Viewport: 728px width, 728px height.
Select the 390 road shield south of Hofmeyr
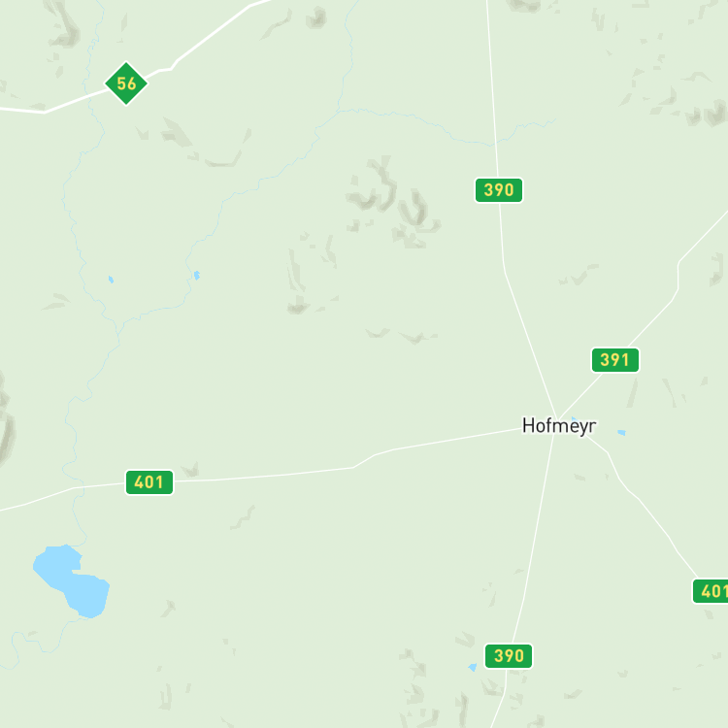[509, 656]
